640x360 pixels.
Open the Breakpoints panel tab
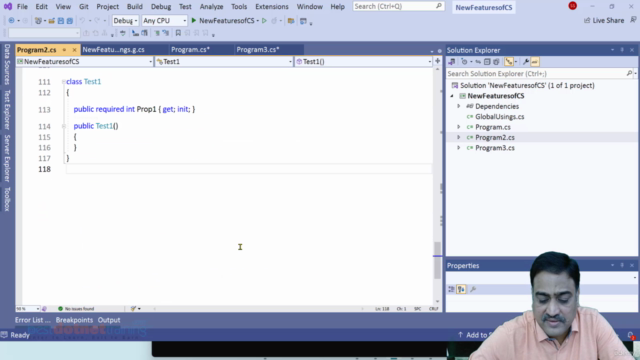pyautogui.click(x=74, y=320)
